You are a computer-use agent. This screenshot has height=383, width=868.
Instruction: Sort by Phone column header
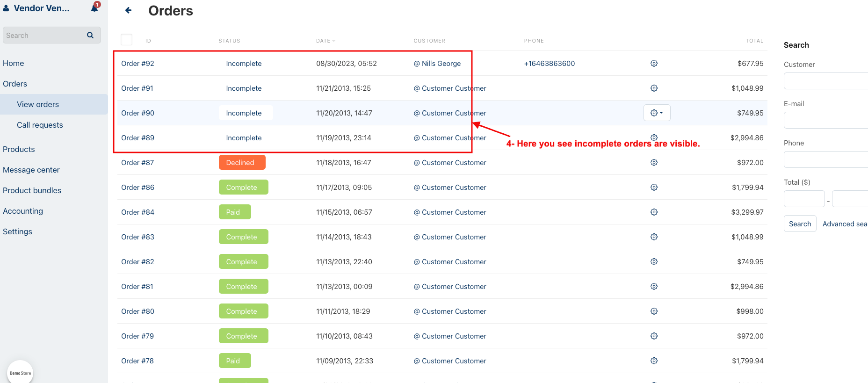tap(534, 41)
